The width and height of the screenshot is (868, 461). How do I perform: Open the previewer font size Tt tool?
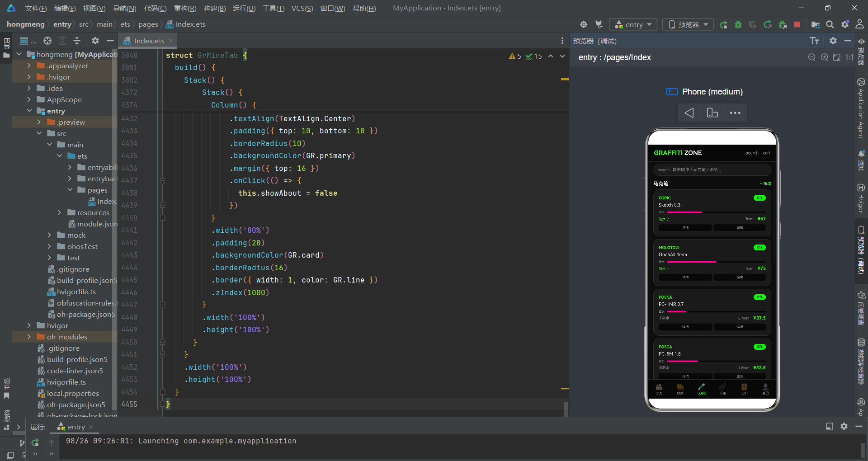(x=814, y=41)
